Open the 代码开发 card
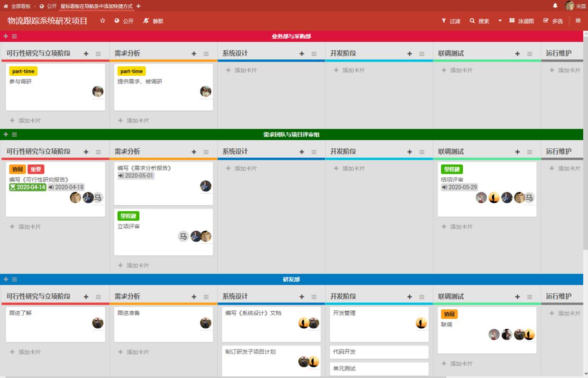Viewport: 588px width, 378px height. click(x=379, y=352)
